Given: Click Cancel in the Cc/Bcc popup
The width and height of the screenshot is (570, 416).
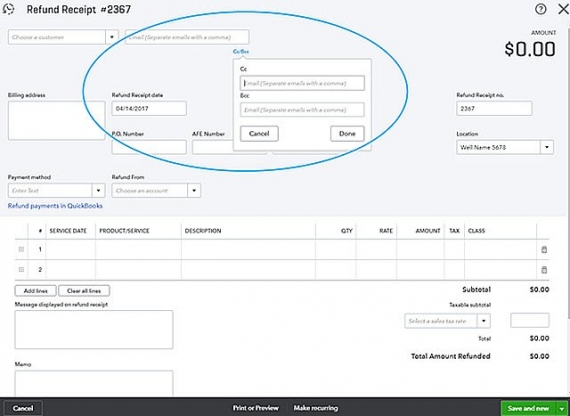Looking at the screenshot, I should [x=259, y=133].
